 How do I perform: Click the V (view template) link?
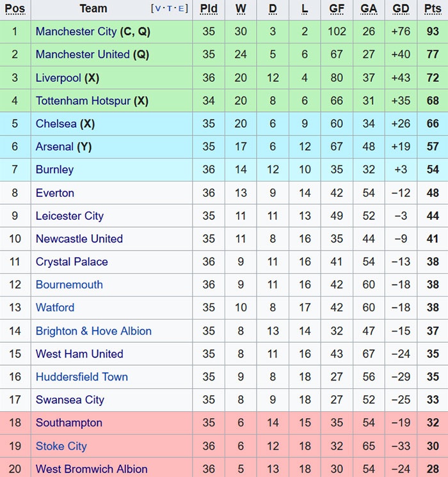(157, 9)
